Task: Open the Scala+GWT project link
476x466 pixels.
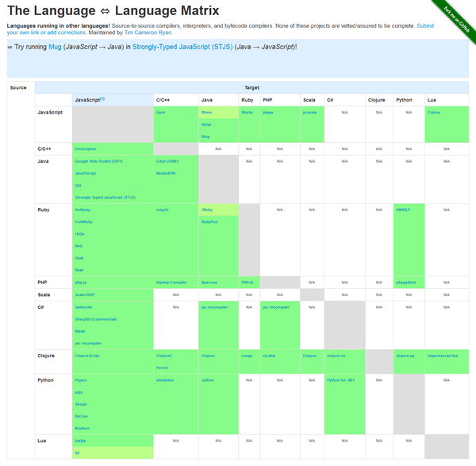Action: [85, 295]
